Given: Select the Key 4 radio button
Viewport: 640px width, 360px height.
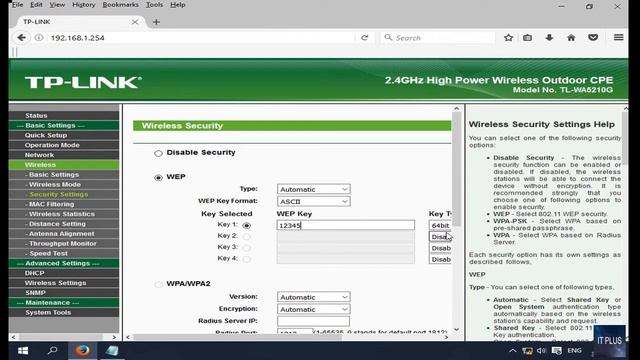Looking at the screenshot, I should (247, 259).
